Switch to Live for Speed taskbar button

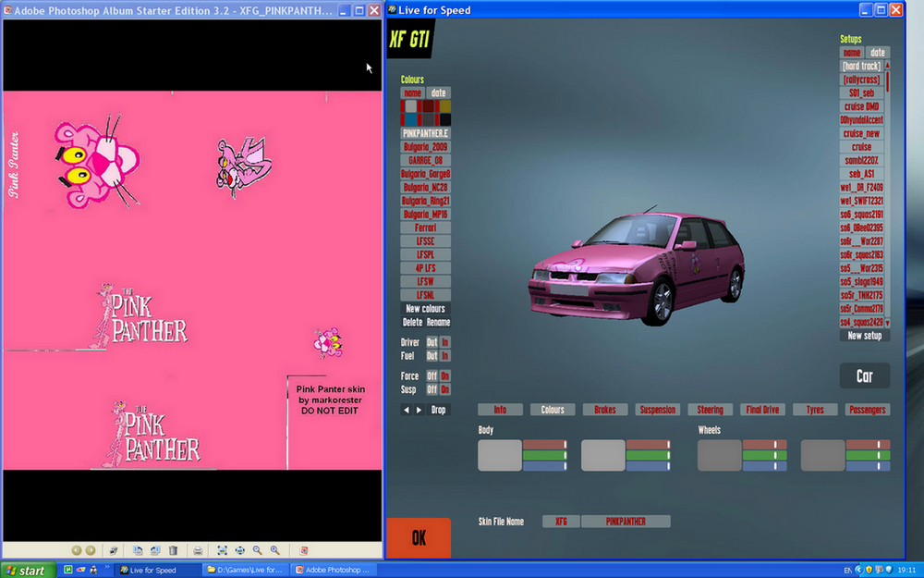(157, 571)
